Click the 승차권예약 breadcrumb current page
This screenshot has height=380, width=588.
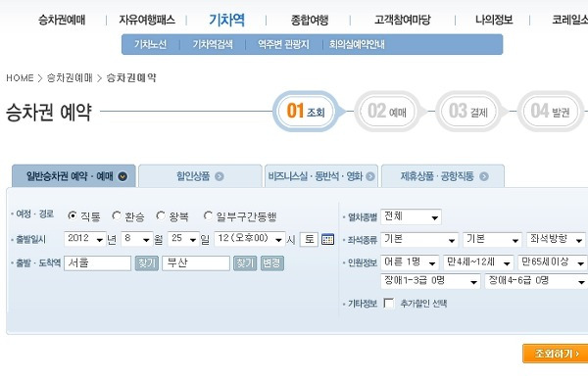(131, 78)
